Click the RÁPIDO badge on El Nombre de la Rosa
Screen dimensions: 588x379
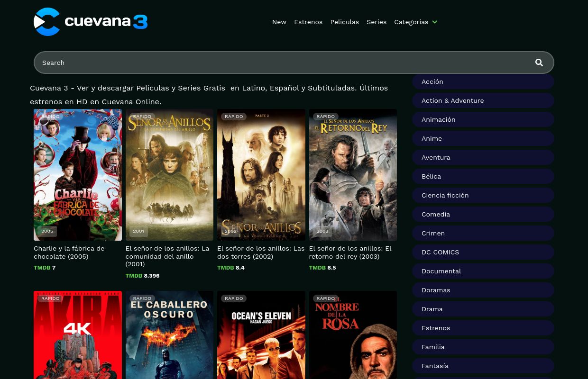[x=326, y=298]
